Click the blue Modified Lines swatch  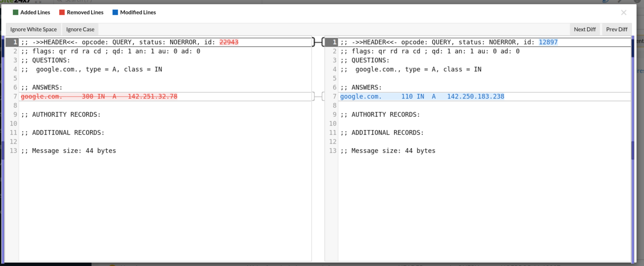coord(115,12)
